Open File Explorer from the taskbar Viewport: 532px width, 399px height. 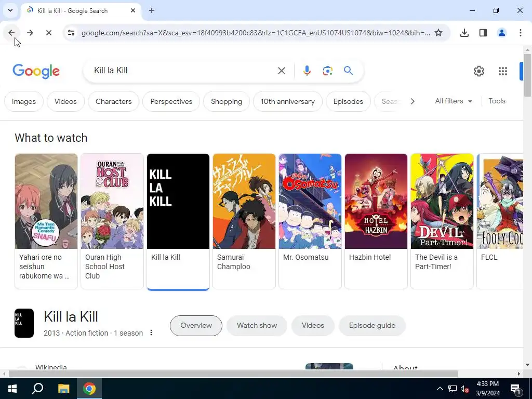(x=63, y=389)
